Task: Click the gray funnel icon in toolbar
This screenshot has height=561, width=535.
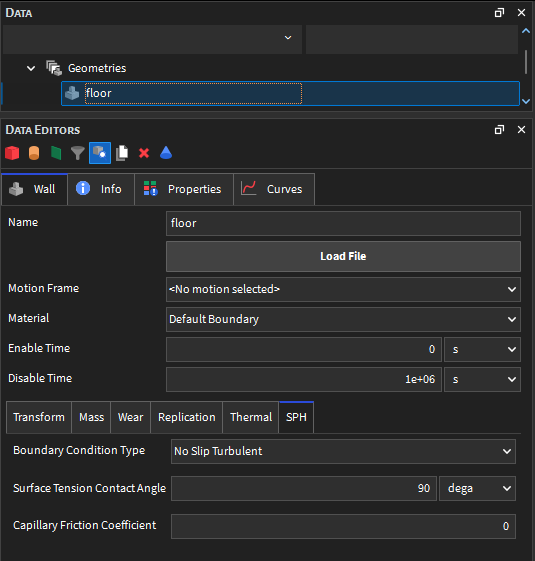Action: (x=78, y=153)
